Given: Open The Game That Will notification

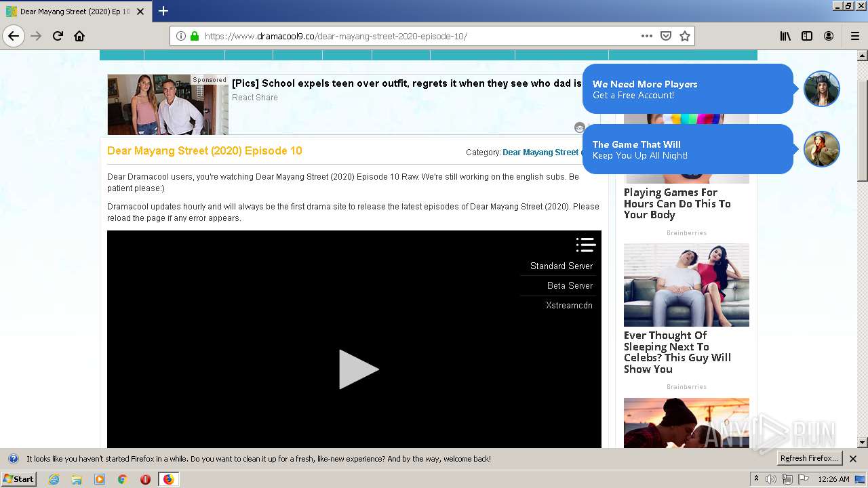Looking at the screenshot, I should [x=688, y=149].
